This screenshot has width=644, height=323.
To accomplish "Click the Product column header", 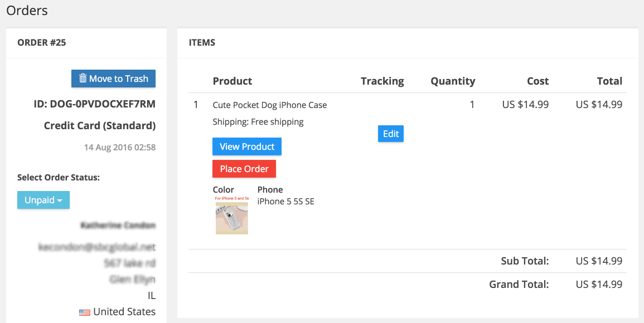I will point(233,81).
